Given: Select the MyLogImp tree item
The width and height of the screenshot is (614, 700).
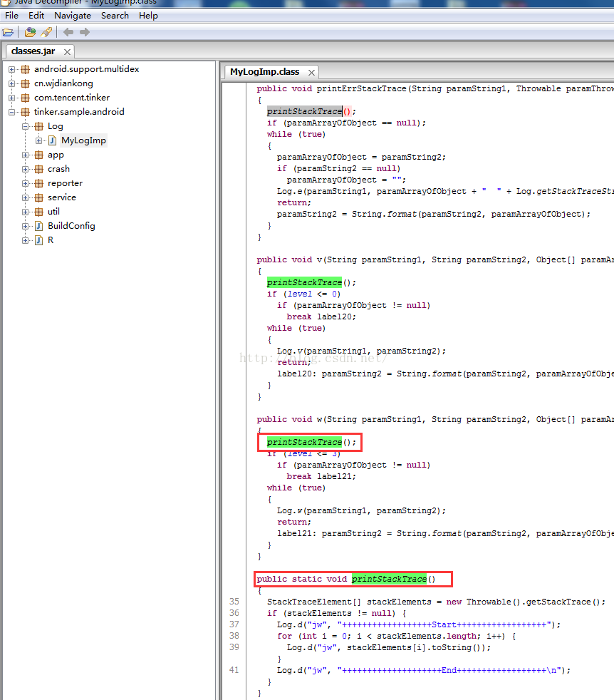Looking at the screenshot, I should click(83, 140).
